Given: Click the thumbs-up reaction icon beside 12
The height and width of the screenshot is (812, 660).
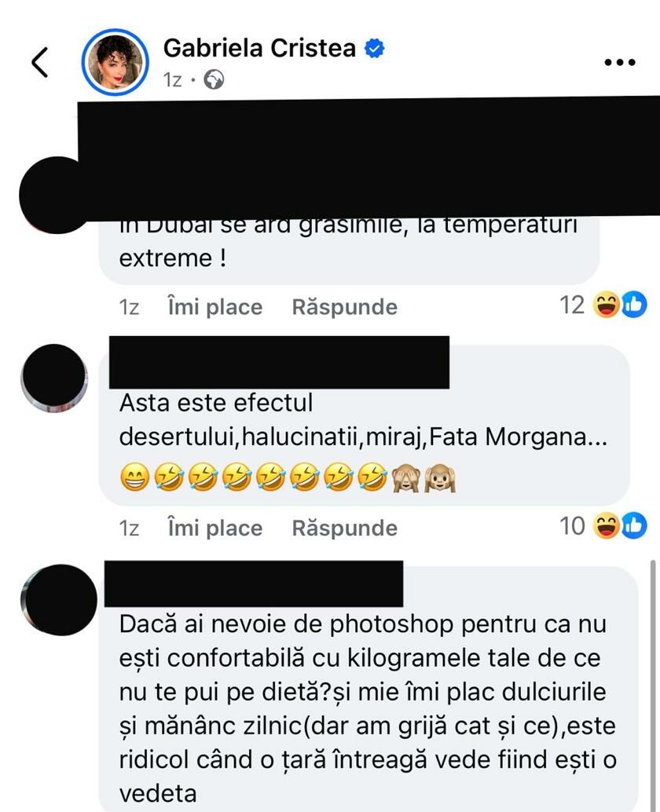Looking at the screenshot, I should pyautogui.click(x=634, y=305).
